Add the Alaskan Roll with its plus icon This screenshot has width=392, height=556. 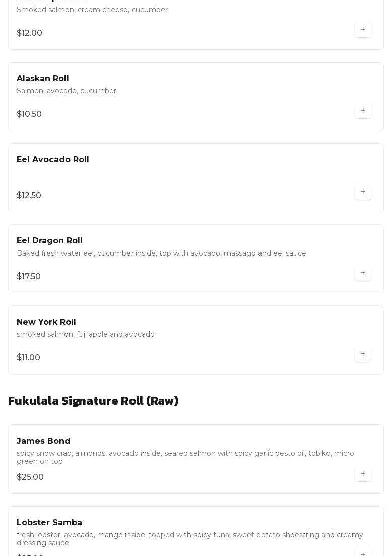(363, 110)
